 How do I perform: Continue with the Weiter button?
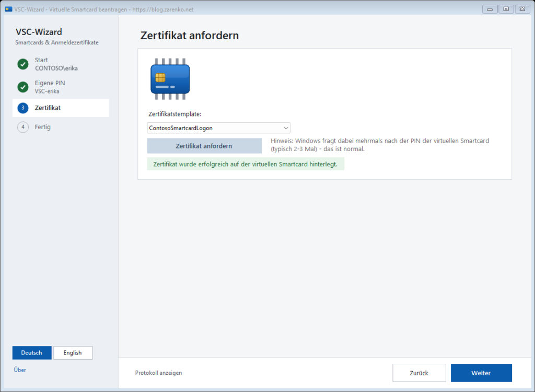pyautogui.click(x=481, y=373)
